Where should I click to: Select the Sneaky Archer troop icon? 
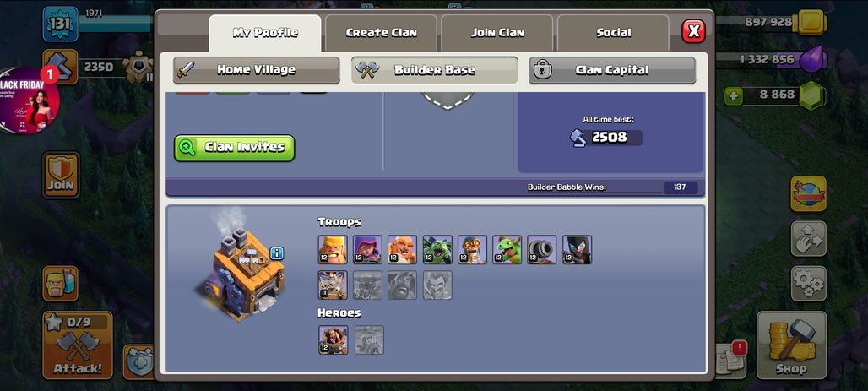pos(367,249)
